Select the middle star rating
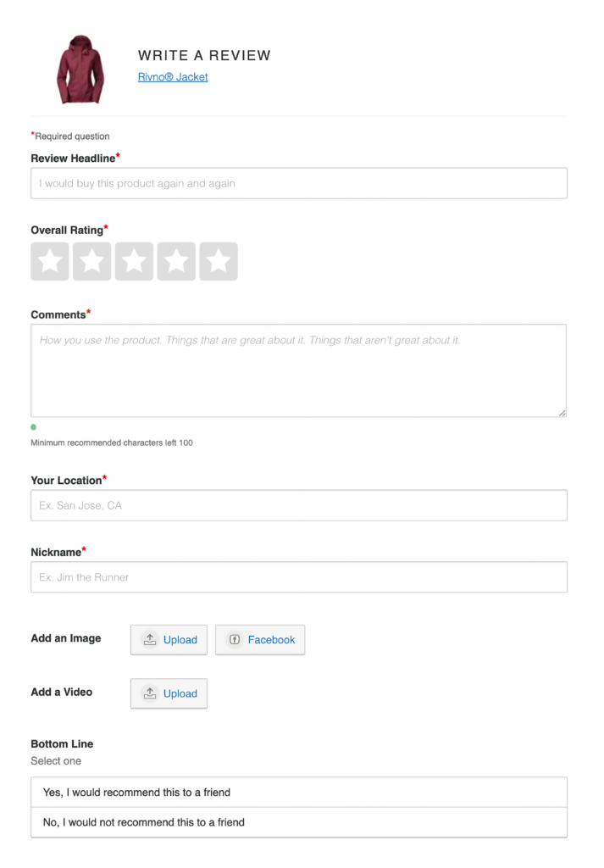Screen dimensions: 604x868 pyautogui.click(x=135, y=261)
